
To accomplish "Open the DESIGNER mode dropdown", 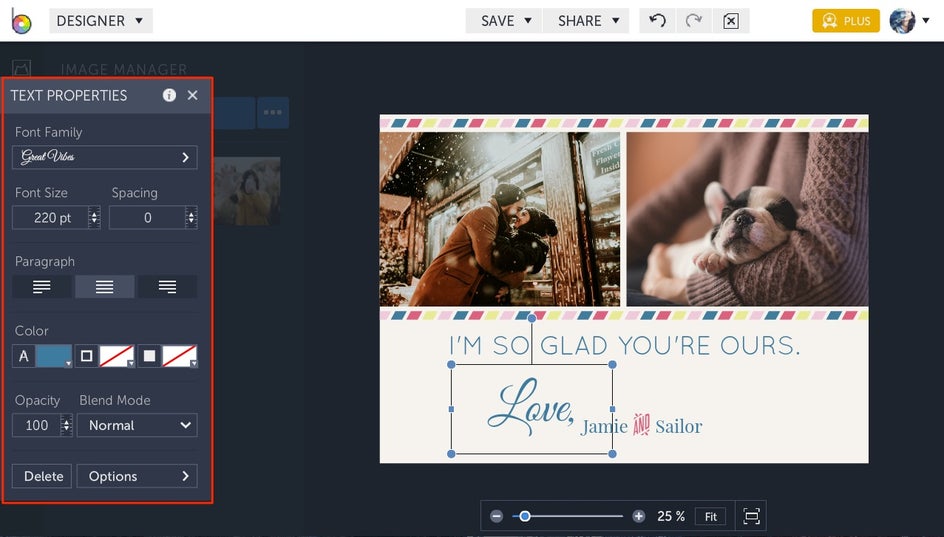I will [101, 21].
